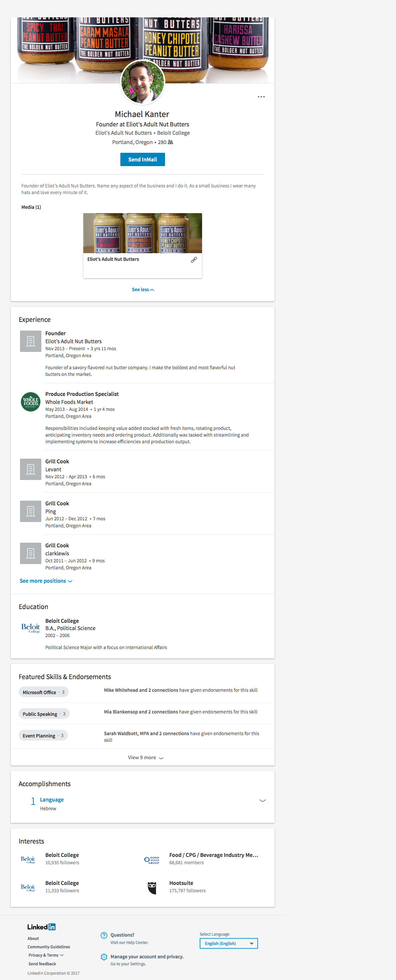Click the Send InMail button

pyautogui.click(x=143, y=159)
